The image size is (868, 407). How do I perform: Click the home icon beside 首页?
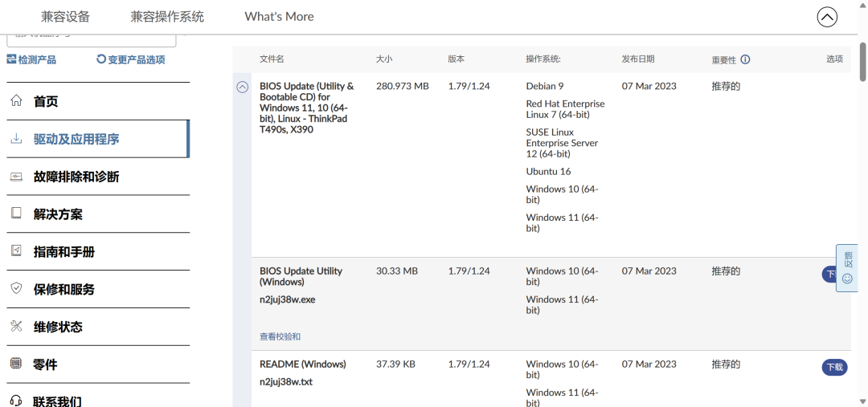[17, 101]
